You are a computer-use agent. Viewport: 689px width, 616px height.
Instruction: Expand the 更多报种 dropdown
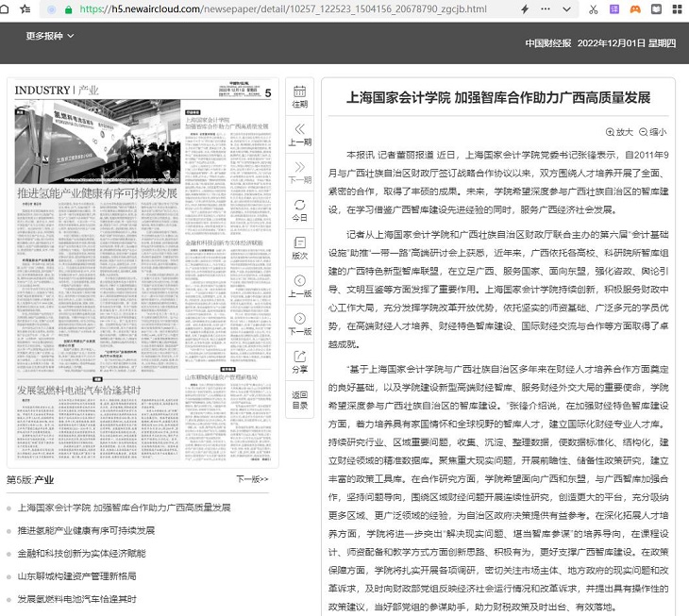click(x=49, y=36)
